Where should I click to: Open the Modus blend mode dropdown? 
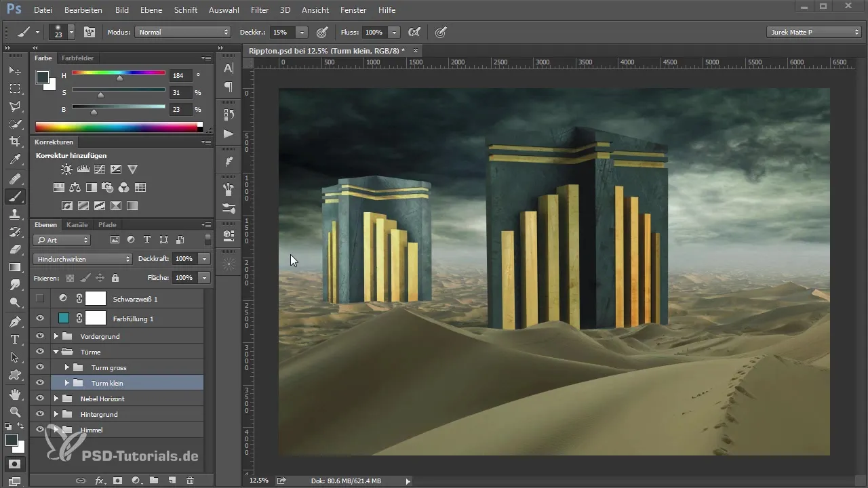(x=182, y=32)
